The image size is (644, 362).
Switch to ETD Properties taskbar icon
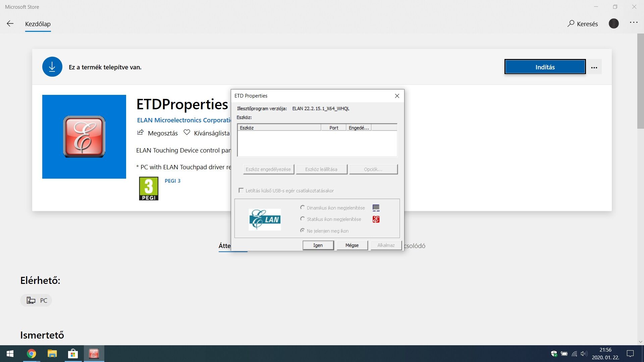(94, 354)
